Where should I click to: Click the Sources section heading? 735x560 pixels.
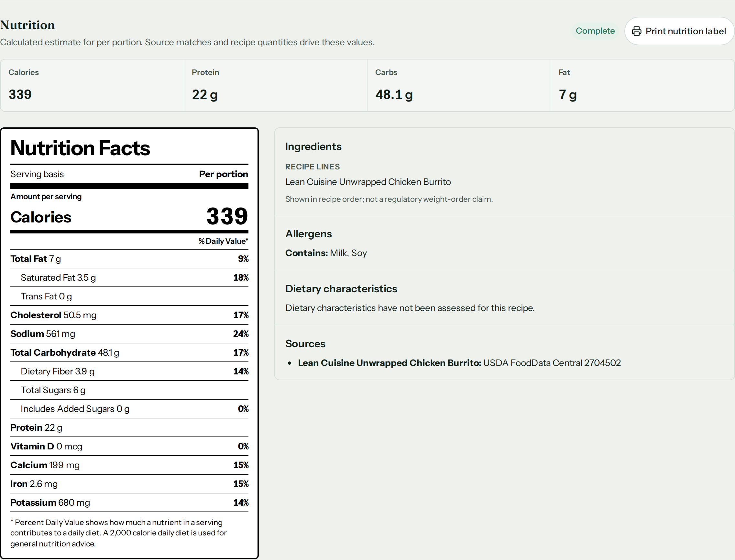click(305, 344)
